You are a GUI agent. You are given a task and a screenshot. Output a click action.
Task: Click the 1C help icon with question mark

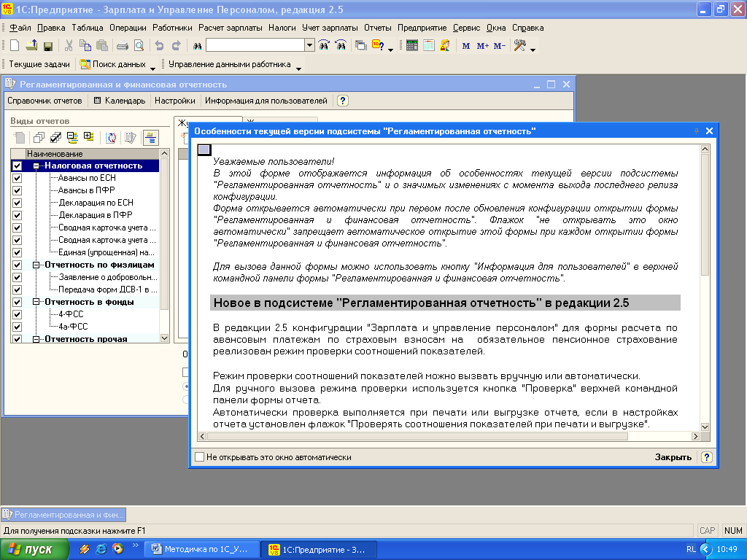coord(378,46)
